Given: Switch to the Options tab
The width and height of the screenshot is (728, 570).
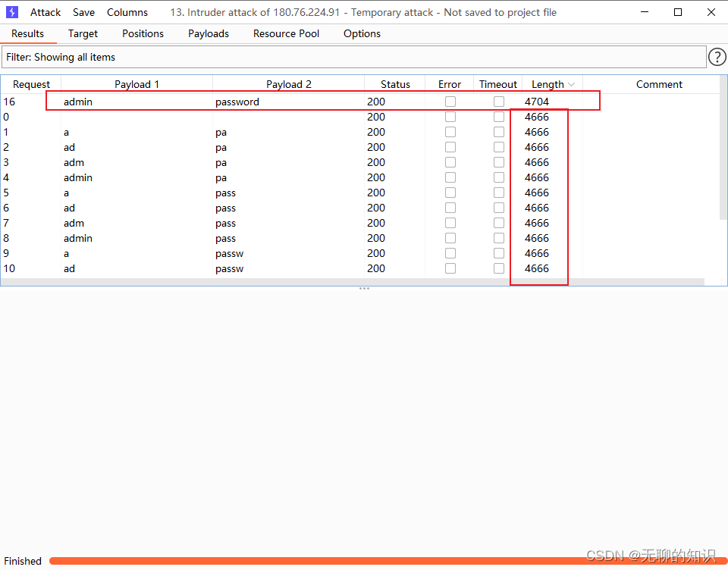Looking at the screenshot, I should 362,34.
